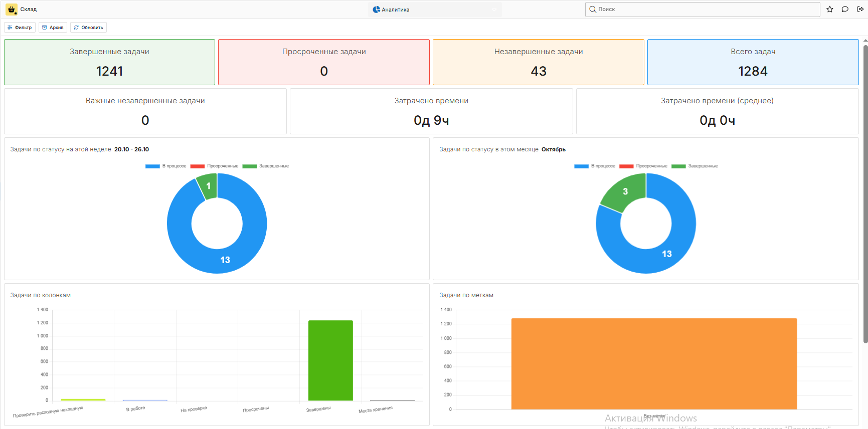Click the Склад basket logo icon
Image resolution: width=868 pixels, height=429 pixels.
tap(11, 10)
